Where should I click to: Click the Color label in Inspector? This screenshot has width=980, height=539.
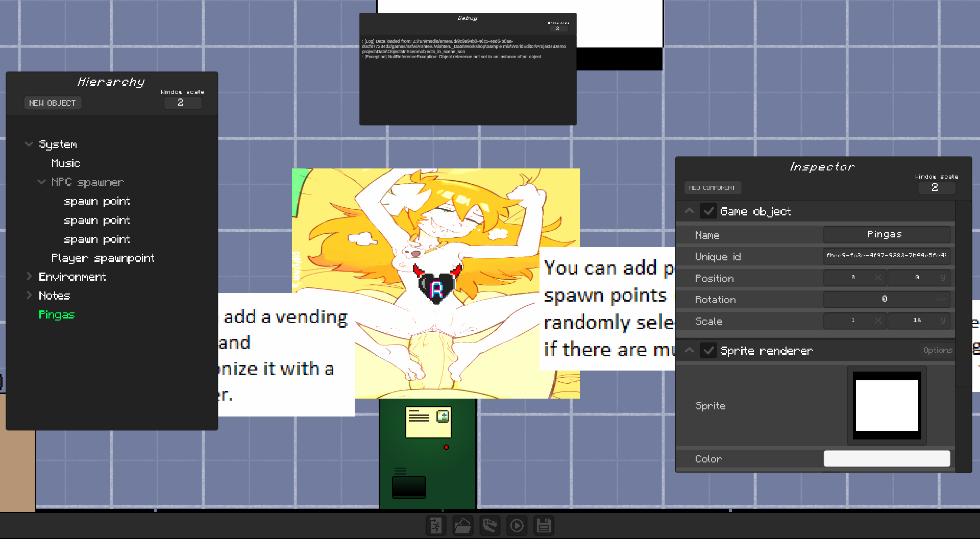708,459
